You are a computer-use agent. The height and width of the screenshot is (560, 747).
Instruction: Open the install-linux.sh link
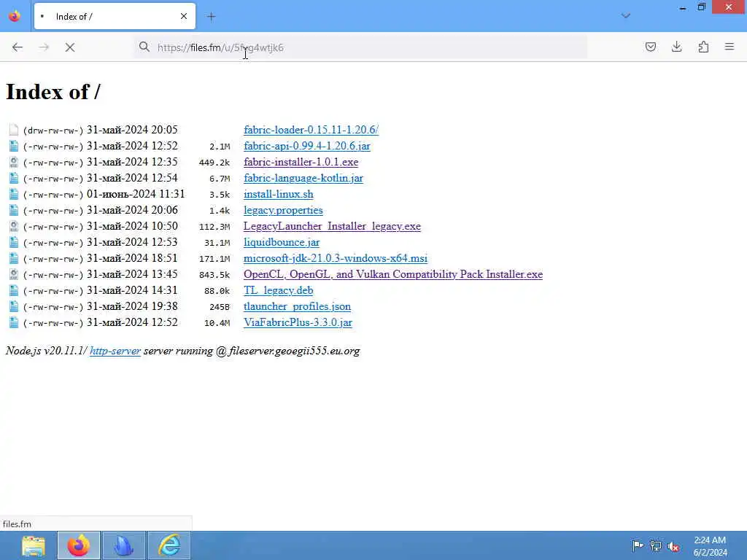(279, 194)
